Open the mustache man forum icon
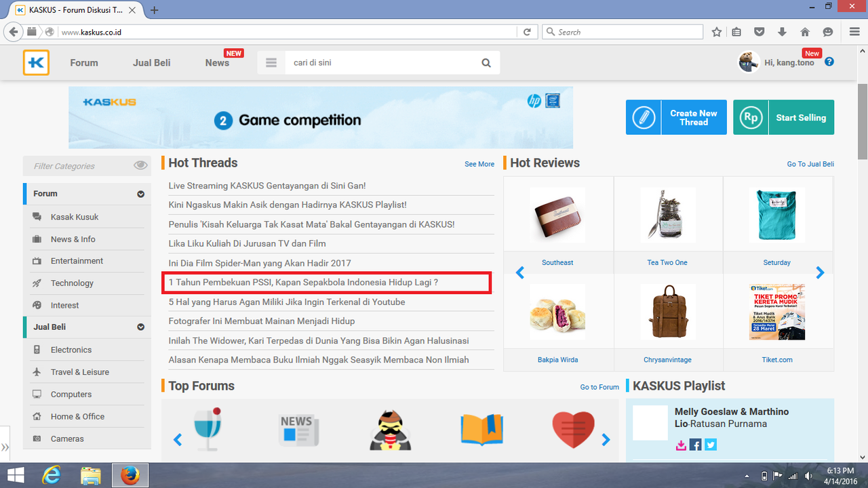 391,430
